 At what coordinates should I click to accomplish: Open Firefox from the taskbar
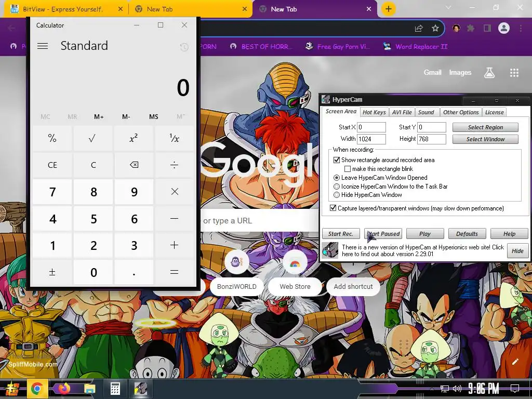[x=64, y=389]
